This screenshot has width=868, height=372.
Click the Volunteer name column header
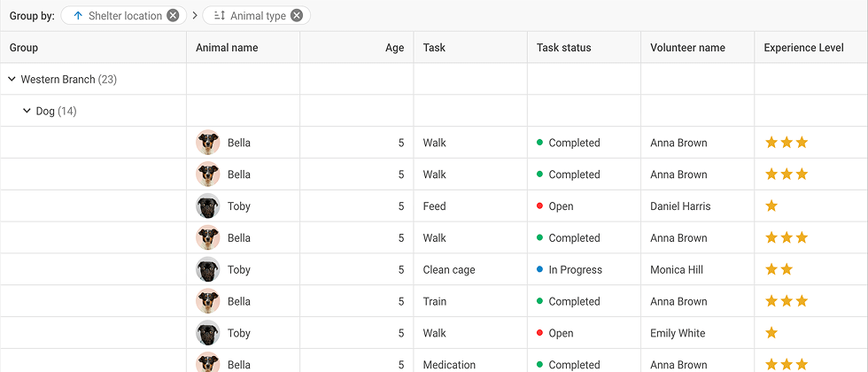687,48
